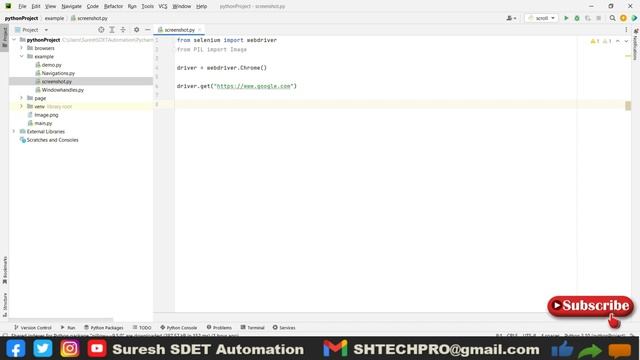The height and width of the screenshot is (360, 640).
Task: Open the user account icon in toolbar
Action: pyautogui.click(x=511, y=18)
